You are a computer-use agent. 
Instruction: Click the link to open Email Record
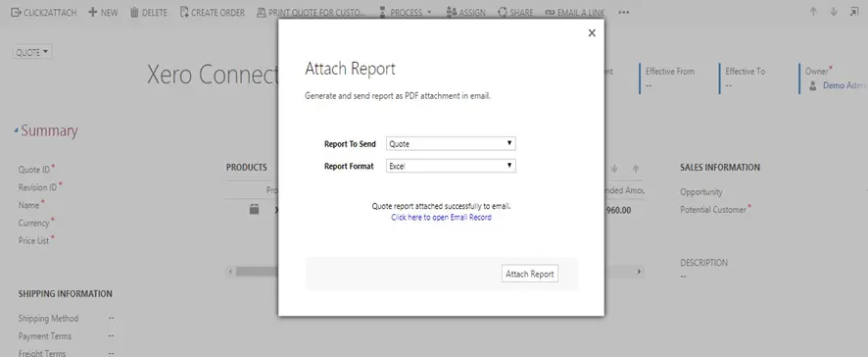(441, 218)
